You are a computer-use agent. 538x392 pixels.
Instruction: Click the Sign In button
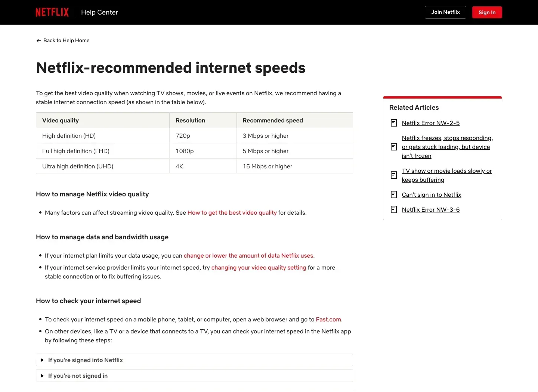[487, 12]
